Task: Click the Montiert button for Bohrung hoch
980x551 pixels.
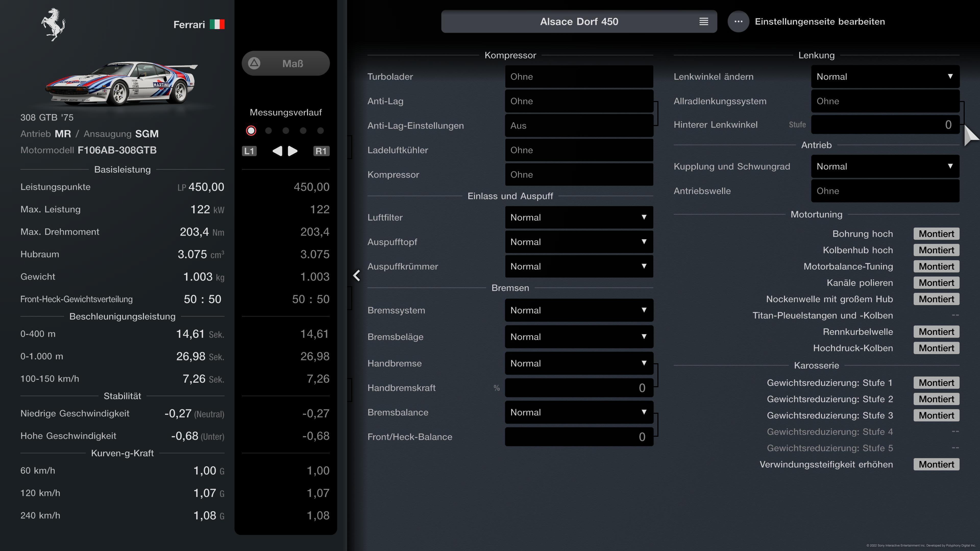Action: coord(936,234)
